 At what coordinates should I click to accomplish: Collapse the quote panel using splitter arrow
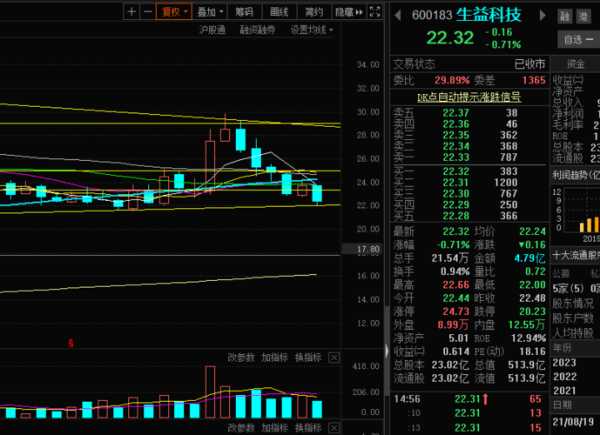[387, 351]
